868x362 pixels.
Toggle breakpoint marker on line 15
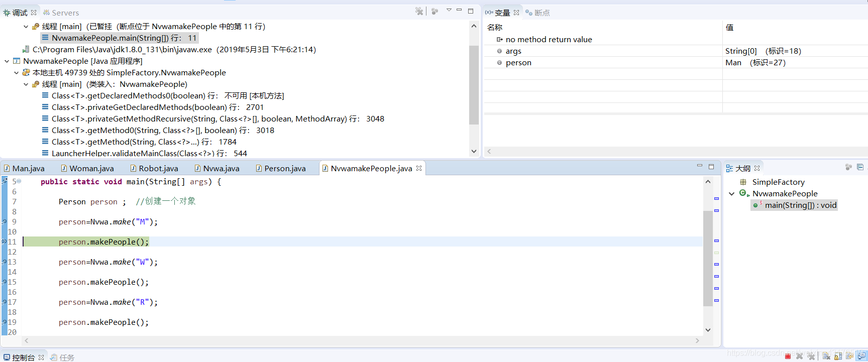point(4,282)
